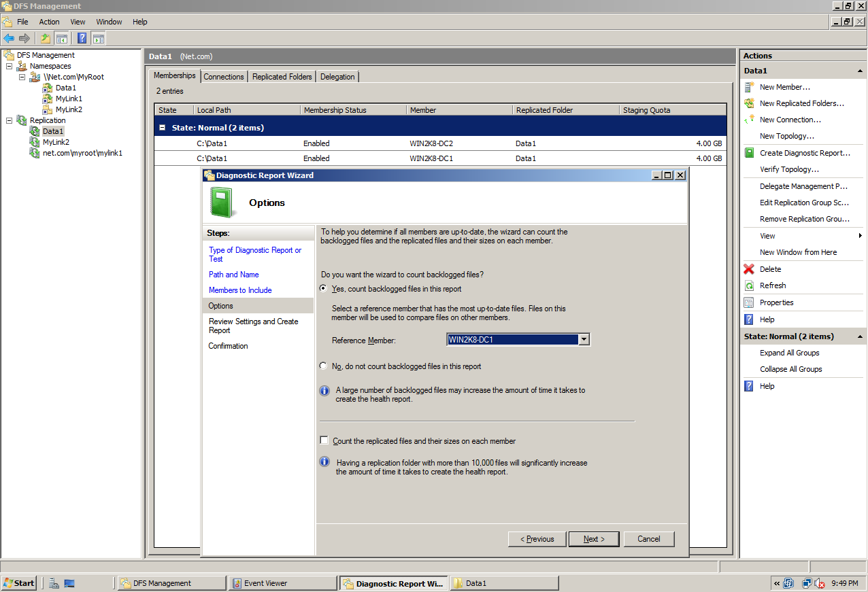
Task: Click the DFS Management root node icon
Action: (x=9, y=55)
